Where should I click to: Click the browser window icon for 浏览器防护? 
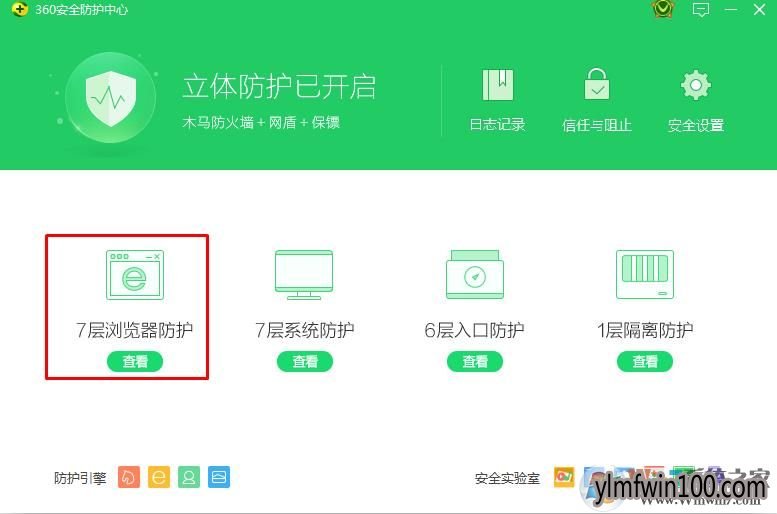click(135, 275)
